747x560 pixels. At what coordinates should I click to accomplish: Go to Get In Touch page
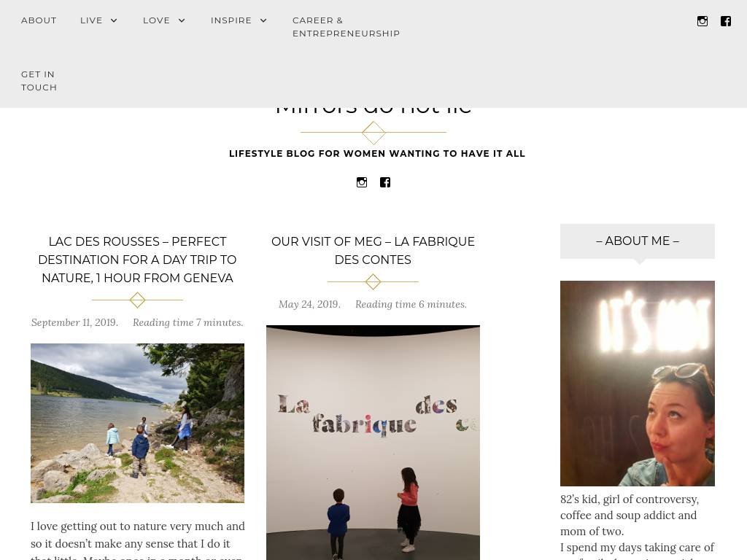pyautogui.click(x=39, y=80)
